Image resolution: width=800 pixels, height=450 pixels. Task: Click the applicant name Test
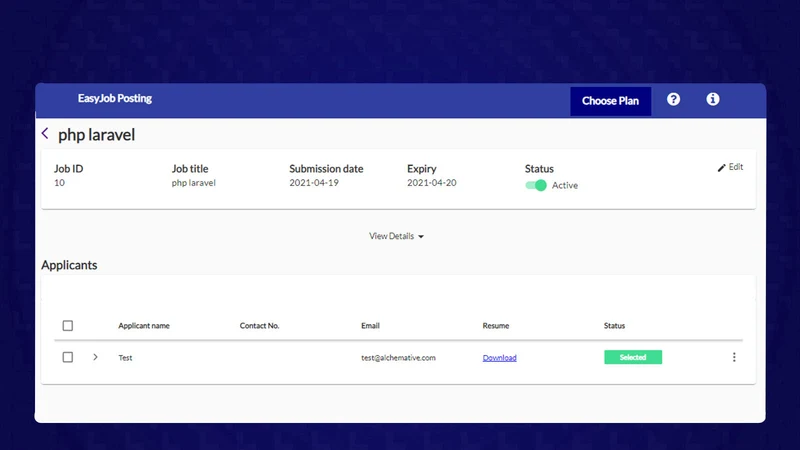pyautogui.click(x=125, y=358)
